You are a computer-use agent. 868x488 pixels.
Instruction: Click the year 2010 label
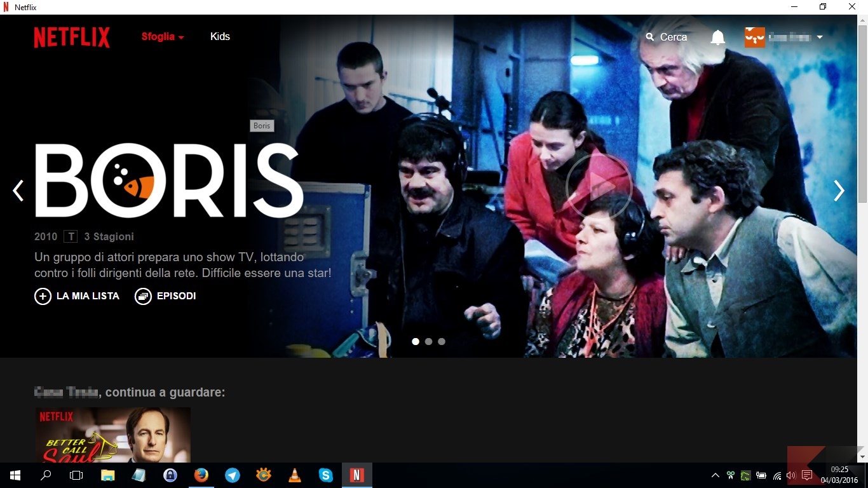pyautogui.click(x=46, y=236)
